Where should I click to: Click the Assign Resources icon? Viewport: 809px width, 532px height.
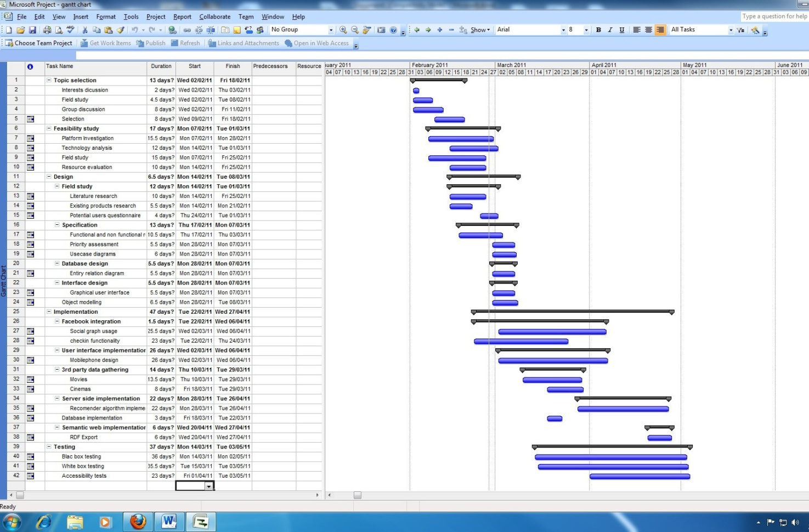point(260,30)
